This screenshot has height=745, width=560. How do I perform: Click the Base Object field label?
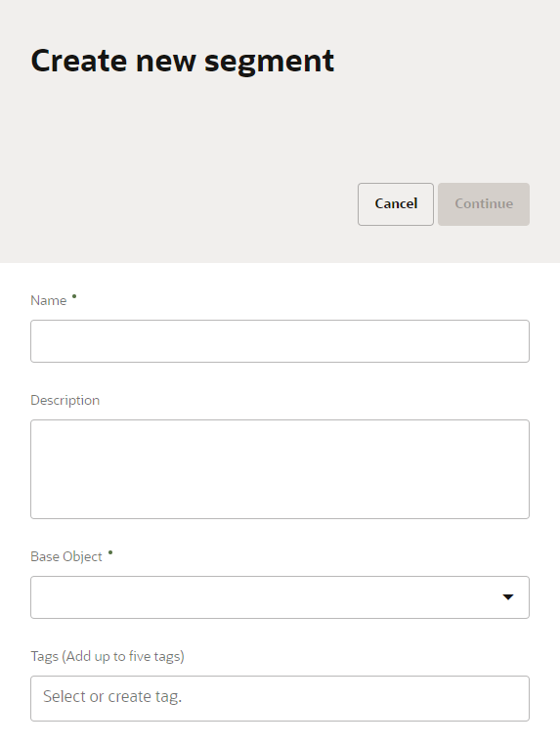click(x=66, y=557)
